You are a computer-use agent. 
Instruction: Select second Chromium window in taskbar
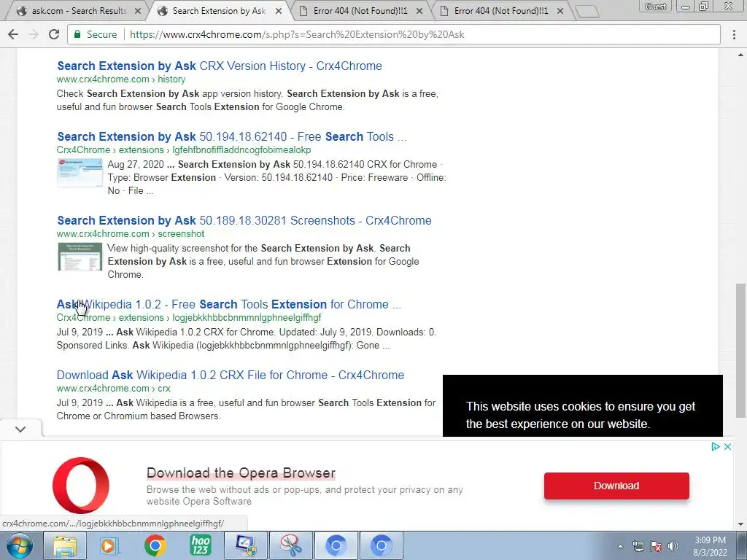[381, 545]
